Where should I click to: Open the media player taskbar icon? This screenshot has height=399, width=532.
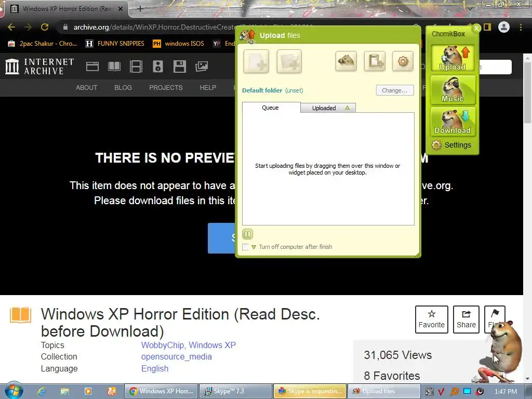tap(88, 391)
